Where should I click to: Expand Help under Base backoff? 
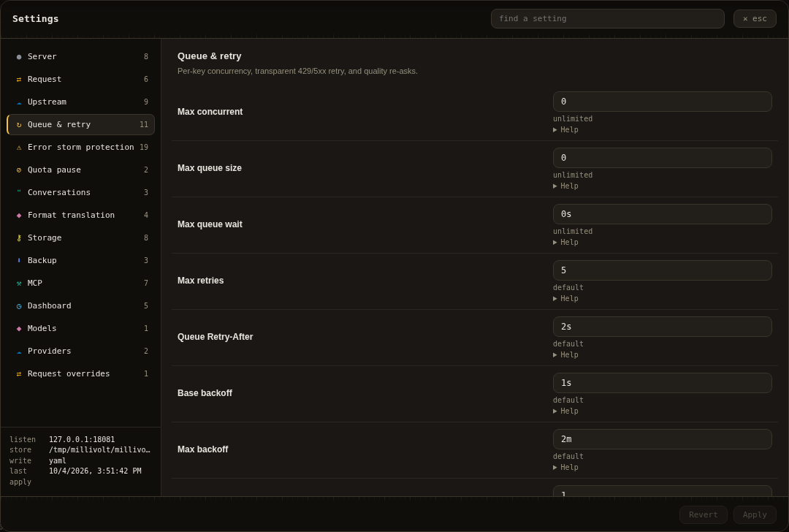coord(565,411)
